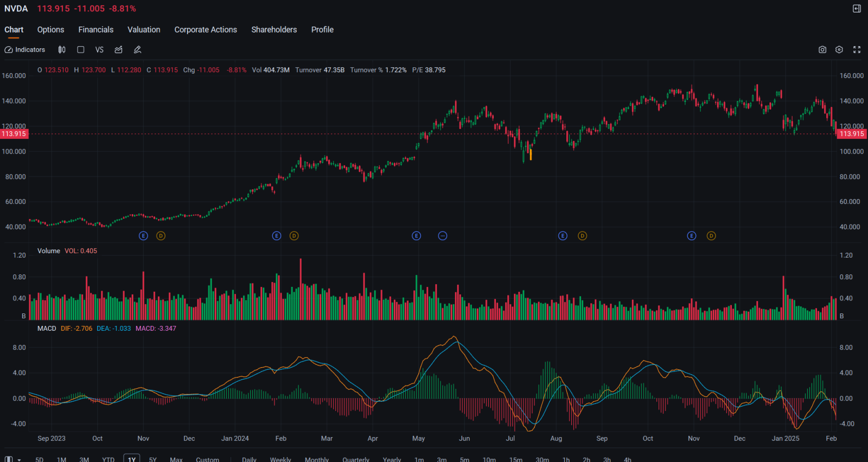Select the 1Y time range
868x462 pixels.
tap(132, 459)
